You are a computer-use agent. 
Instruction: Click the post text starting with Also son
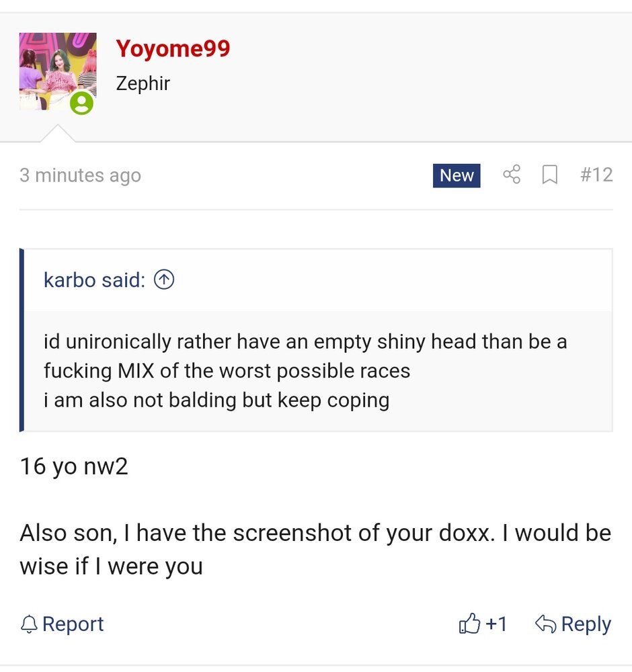[x=315, y=550]
